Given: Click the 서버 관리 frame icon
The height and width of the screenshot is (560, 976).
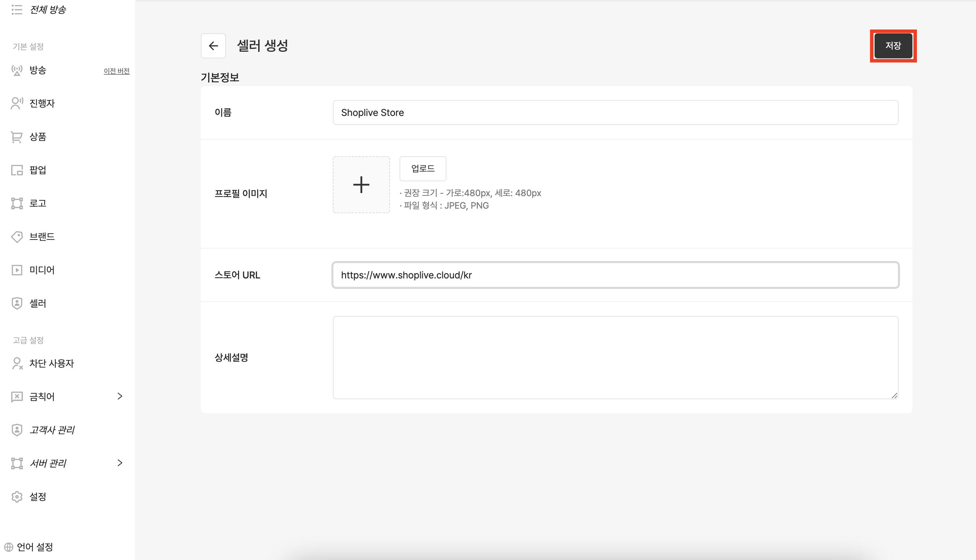Looking at the screenshot, I should click(17, 463).
